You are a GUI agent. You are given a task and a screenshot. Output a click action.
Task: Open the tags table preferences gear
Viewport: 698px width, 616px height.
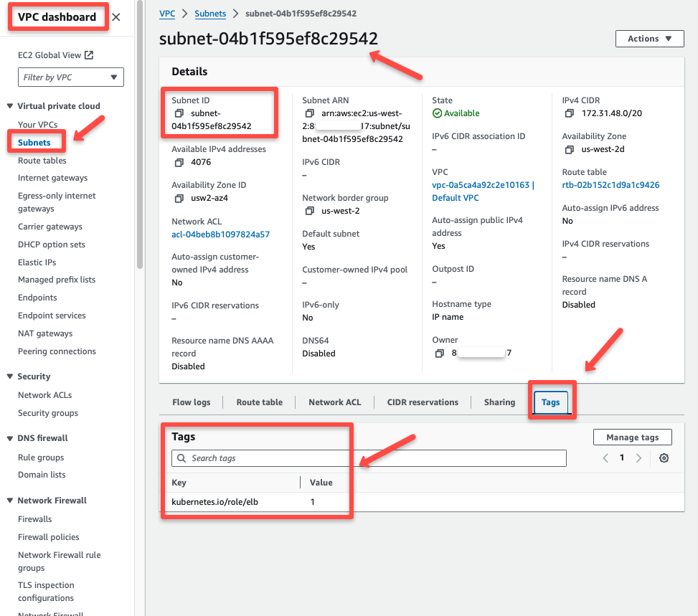(x=664, y=457)
